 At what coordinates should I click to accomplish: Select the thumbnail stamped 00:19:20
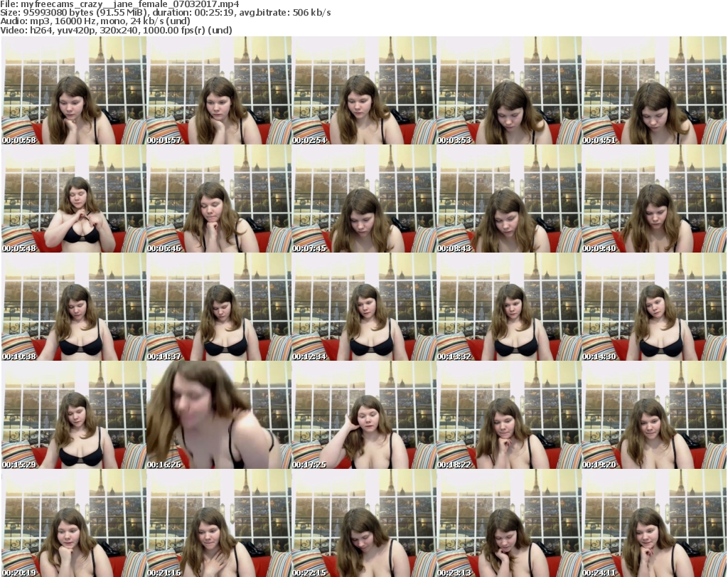[654, 415]
